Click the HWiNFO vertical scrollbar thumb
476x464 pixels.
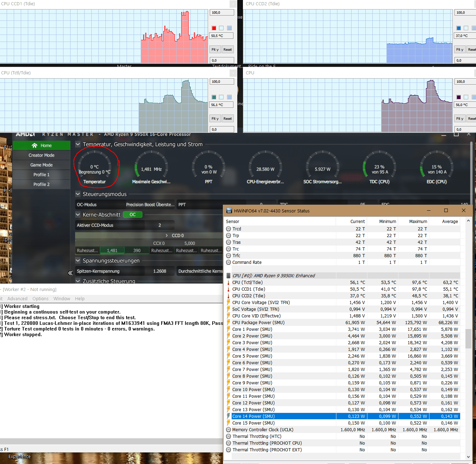point(468,339)
